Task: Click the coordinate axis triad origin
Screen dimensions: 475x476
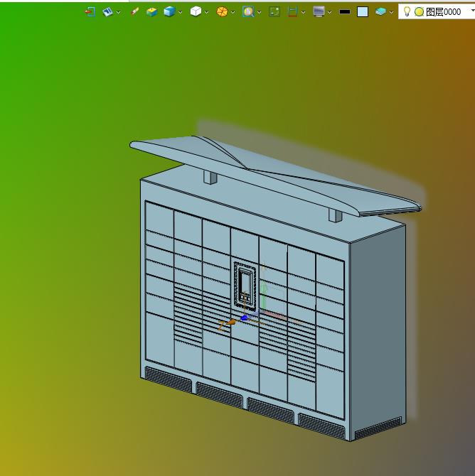Action: tap(244, 318)
